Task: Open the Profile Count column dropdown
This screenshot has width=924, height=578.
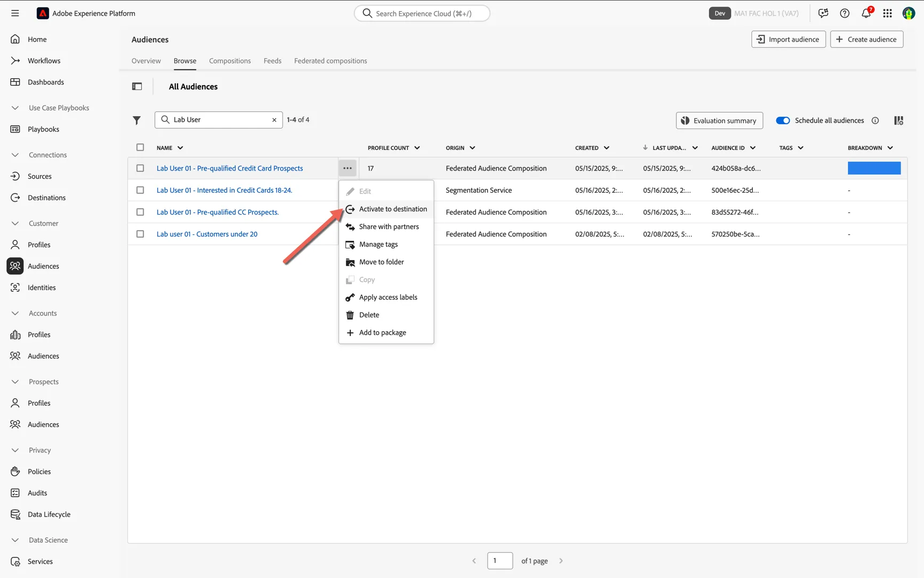Action: pos(417,148)
